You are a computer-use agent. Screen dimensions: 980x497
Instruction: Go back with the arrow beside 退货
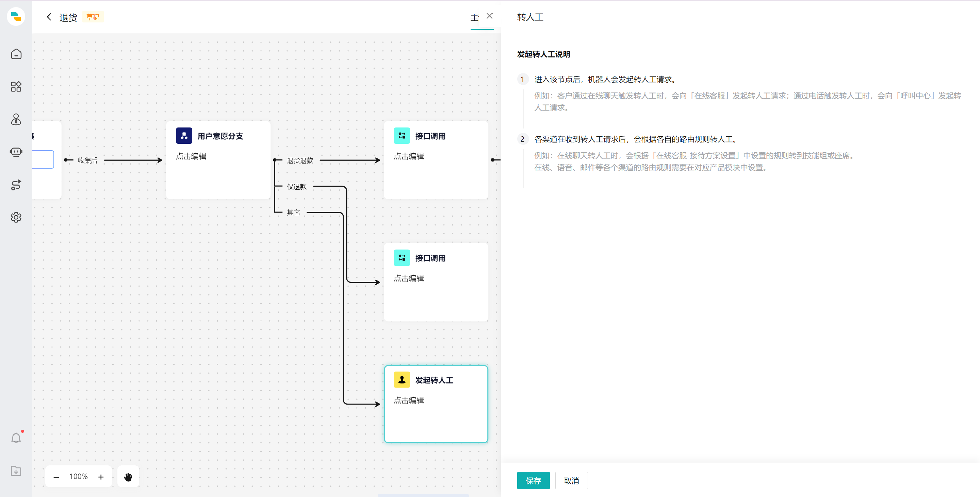click(49, 17)
